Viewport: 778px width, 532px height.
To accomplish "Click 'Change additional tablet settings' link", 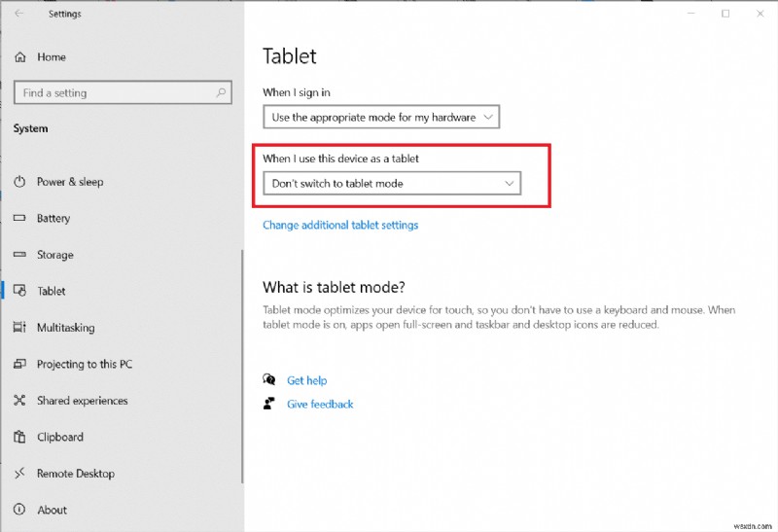I will coord(340,226).
